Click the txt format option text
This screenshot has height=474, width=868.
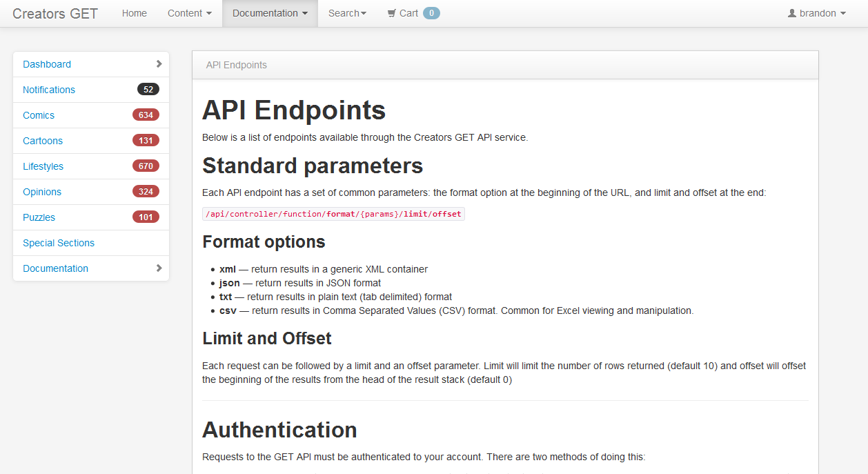click(335, 297)
